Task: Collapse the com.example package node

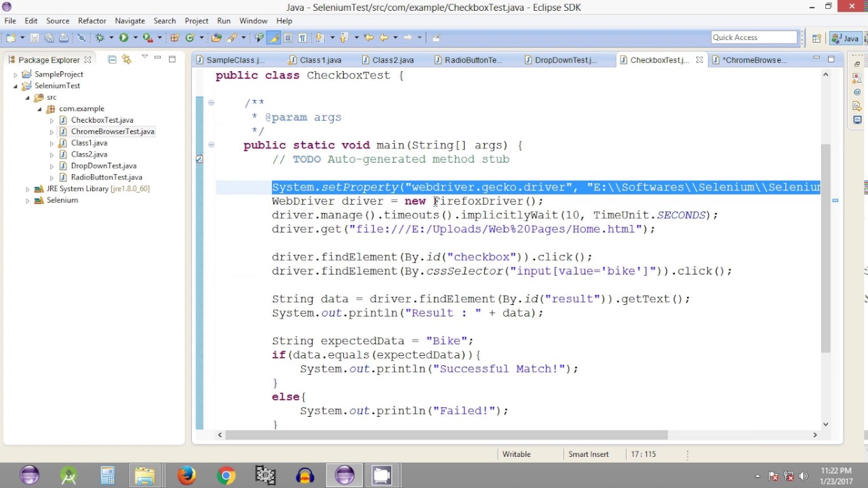Action: pyautogui.click(x=40, y=109)
